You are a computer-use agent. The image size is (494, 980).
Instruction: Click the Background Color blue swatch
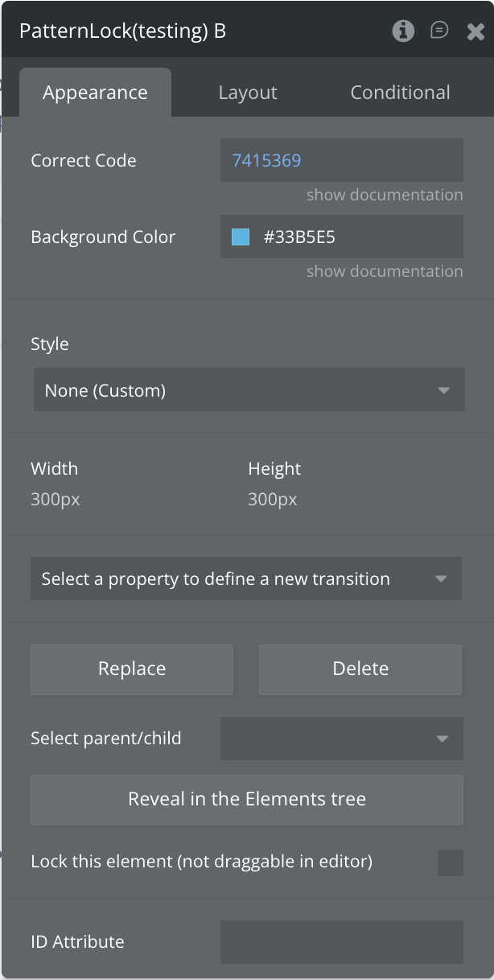coord(241,237)
